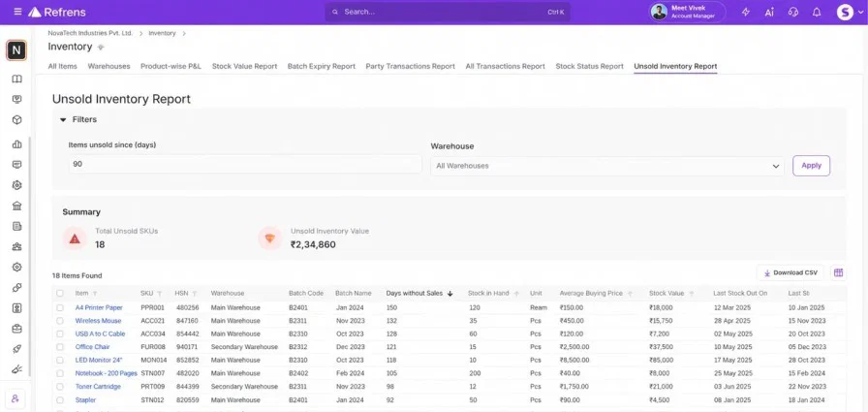Toggle the select-all header checkbox
The width and height of the screenshot is (868, 412).
60,294
